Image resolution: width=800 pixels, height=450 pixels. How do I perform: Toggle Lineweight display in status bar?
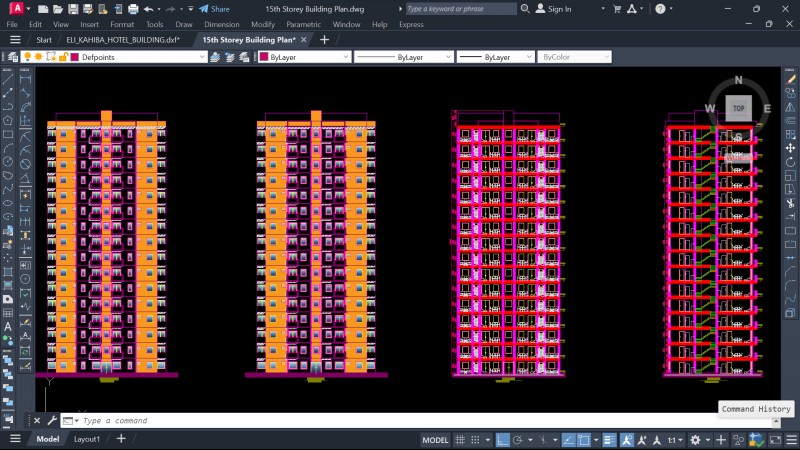click(609, 440)
